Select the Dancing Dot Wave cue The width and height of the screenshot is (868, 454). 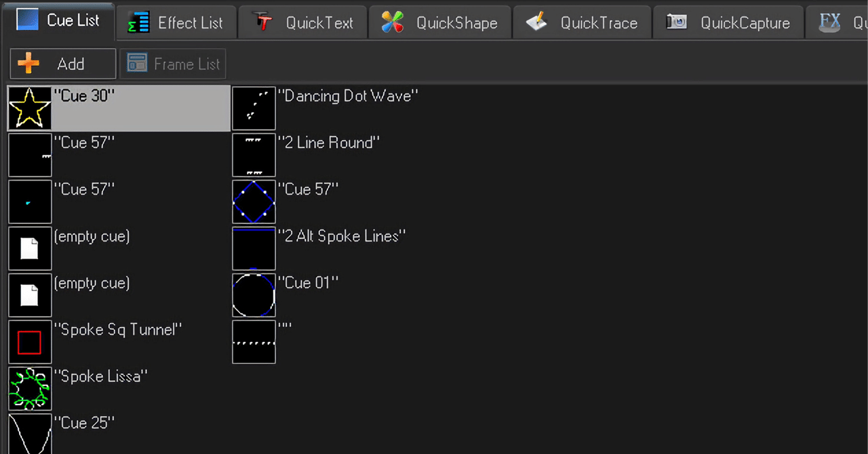point(254,108)
